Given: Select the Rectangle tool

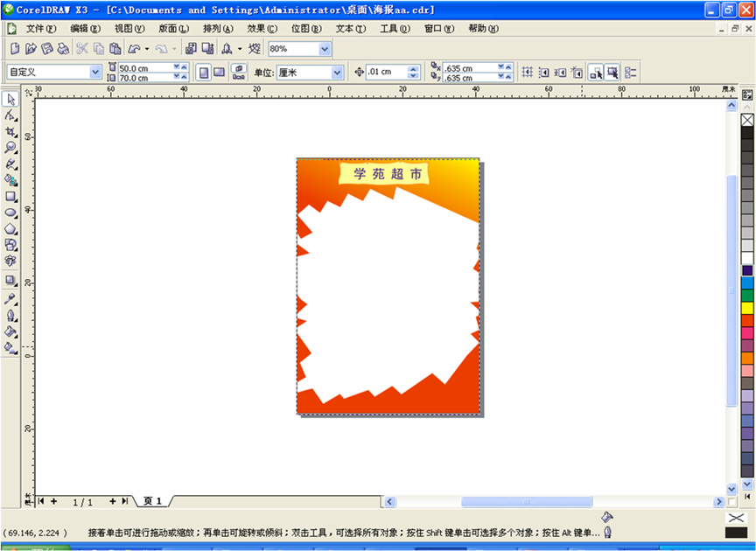Looking at the screenshot, I should 10,197.
